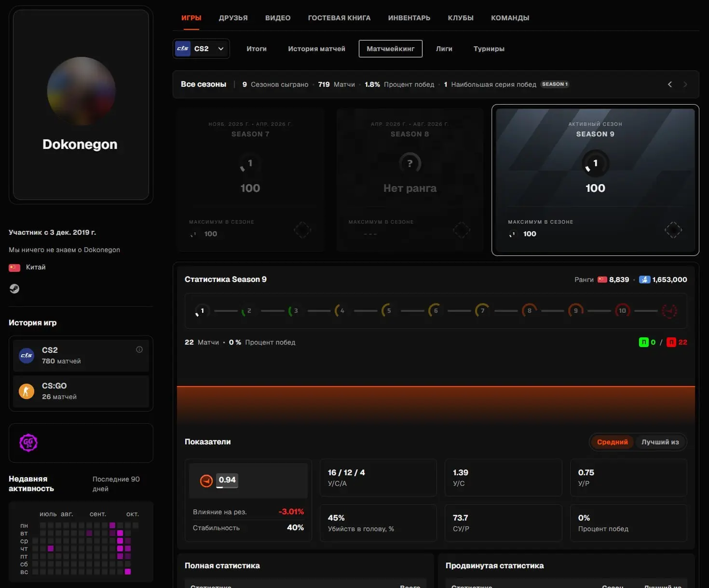Click the CS2 game icon in game history
This screenshot has height=588, width=709.
point(27,356)
